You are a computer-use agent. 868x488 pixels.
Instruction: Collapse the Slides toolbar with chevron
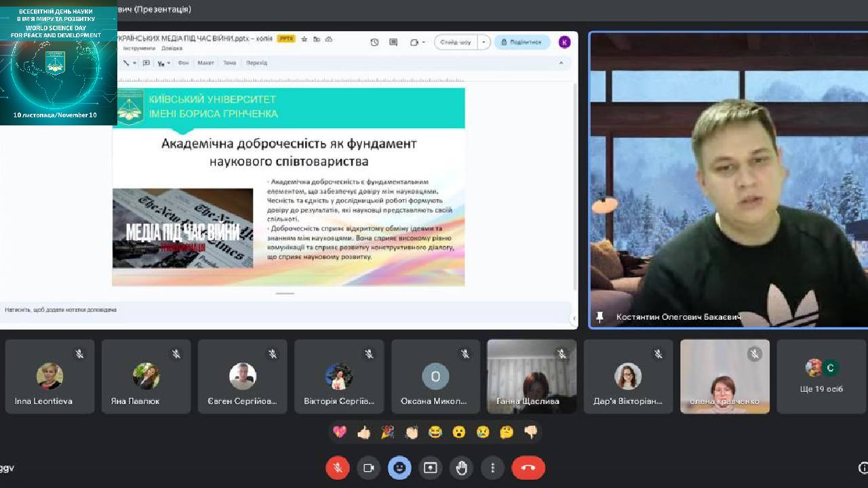[x=561, y=63]
